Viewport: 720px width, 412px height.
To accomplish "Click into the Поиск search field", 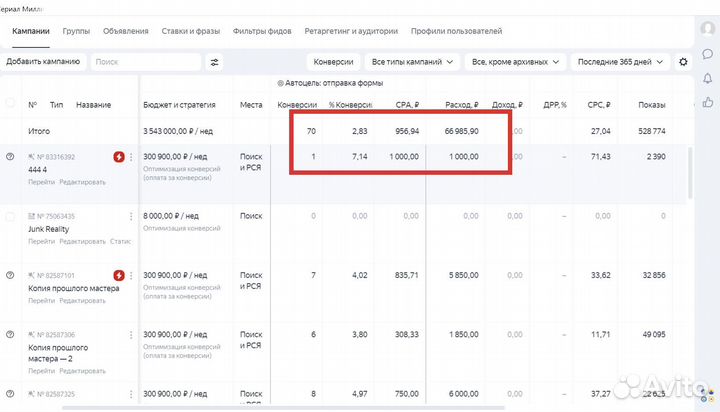I will click(146, 62).
